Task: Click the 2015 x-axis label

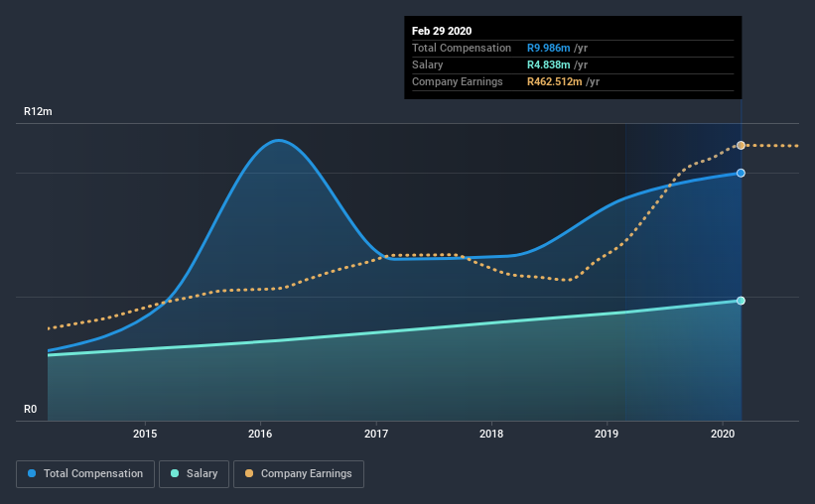Action: coord(145,434)
